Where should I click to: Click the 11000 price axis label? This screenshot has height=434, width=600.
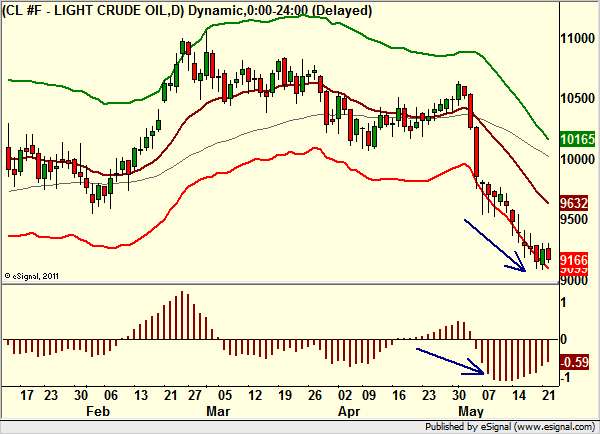(577, 38)
